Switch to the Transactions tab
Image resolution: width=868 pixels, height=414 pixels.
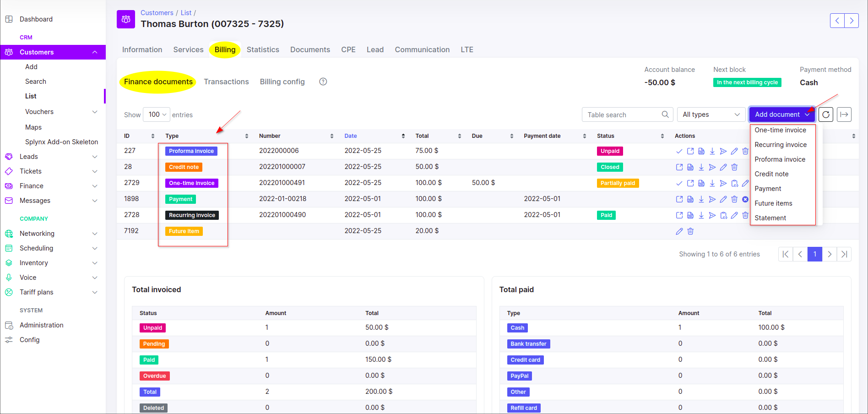(226, 82)
